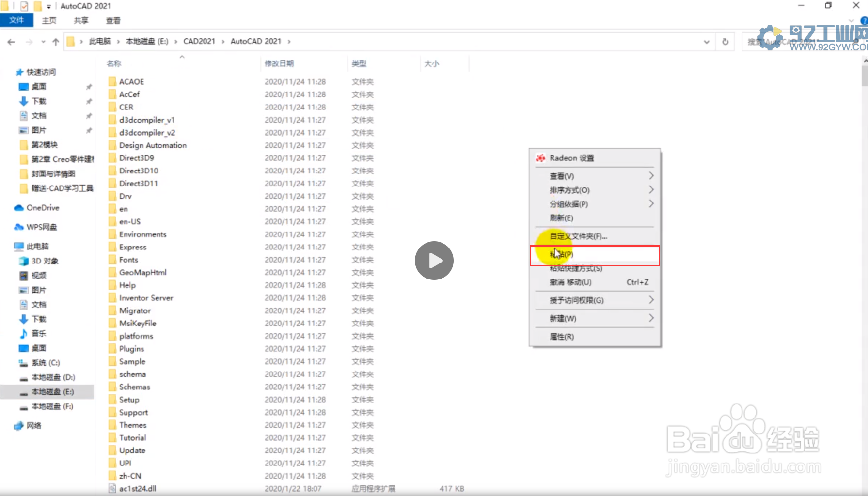Refresh the folder with refresh icon
The width and height of the screenshot is (868, 496).
pyautogui.click(x=725, y=42)
